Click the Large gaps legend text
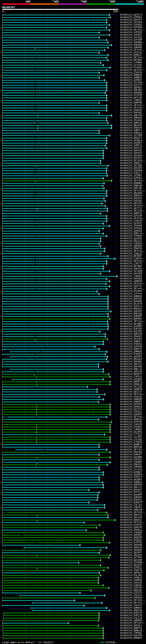Viewport: 146px width, 644px height. 28,642
